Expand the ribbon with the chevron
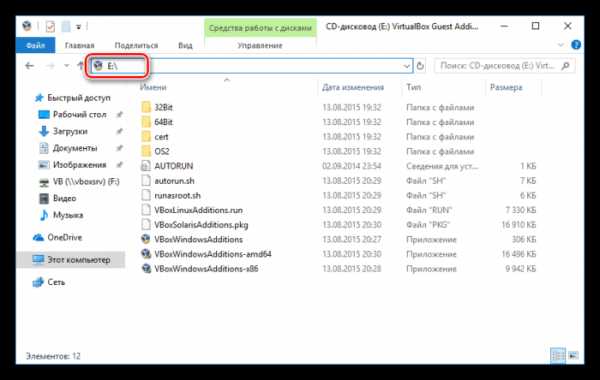Image resolution: width=600 pixels, height=380 pixels. click(x=561, y=45)
